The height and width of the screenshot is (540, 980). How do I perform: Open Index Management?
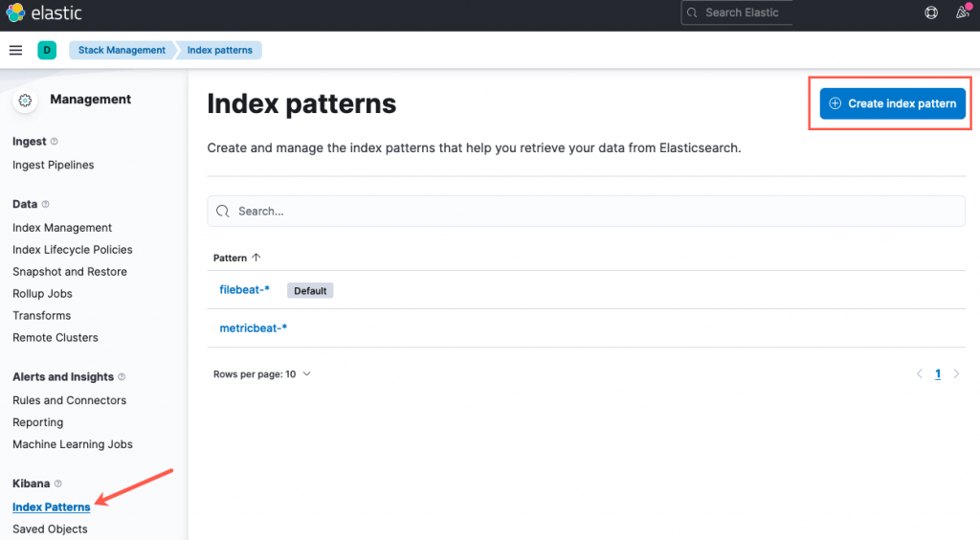pos(62,228)
